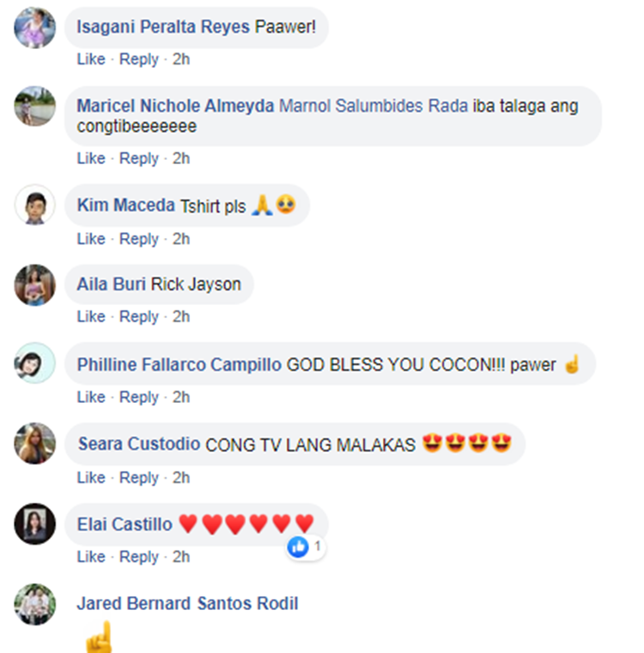Click Maricel Nichole Almeyda's profile photo
Viewport: 644px width, 653px height.
(35, 106)
